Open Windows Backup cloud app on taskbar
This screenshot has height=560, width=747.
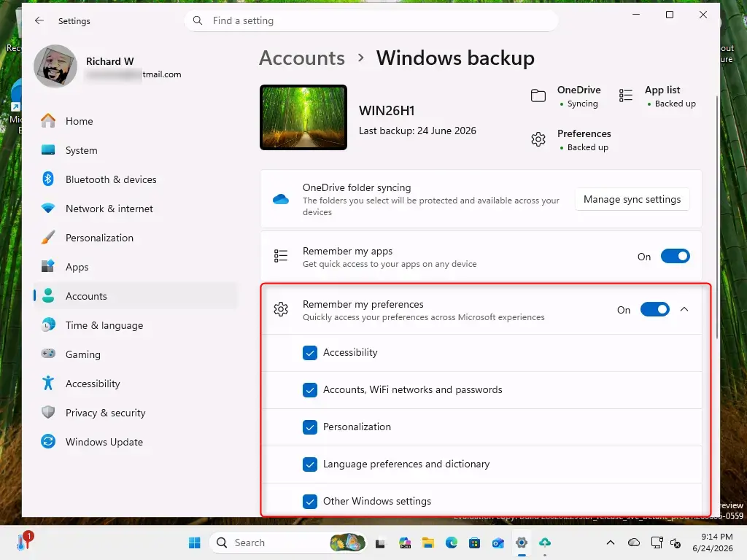point(545,542)
